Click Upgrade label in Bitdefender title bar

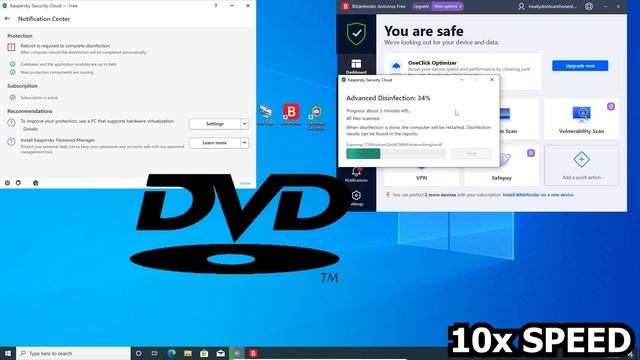coord(421,7)
